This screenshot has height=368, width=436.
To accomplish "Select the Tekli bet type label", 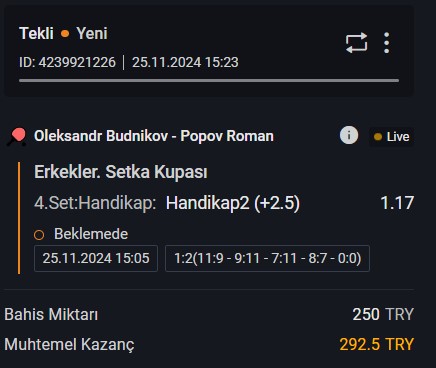I will (36, 33).
